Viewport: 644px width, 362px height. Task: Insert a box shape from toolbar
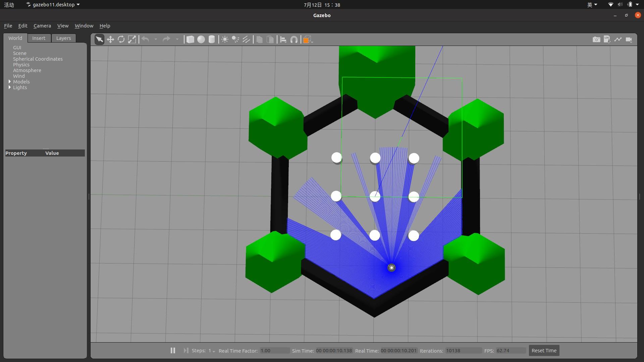(190, 40)
